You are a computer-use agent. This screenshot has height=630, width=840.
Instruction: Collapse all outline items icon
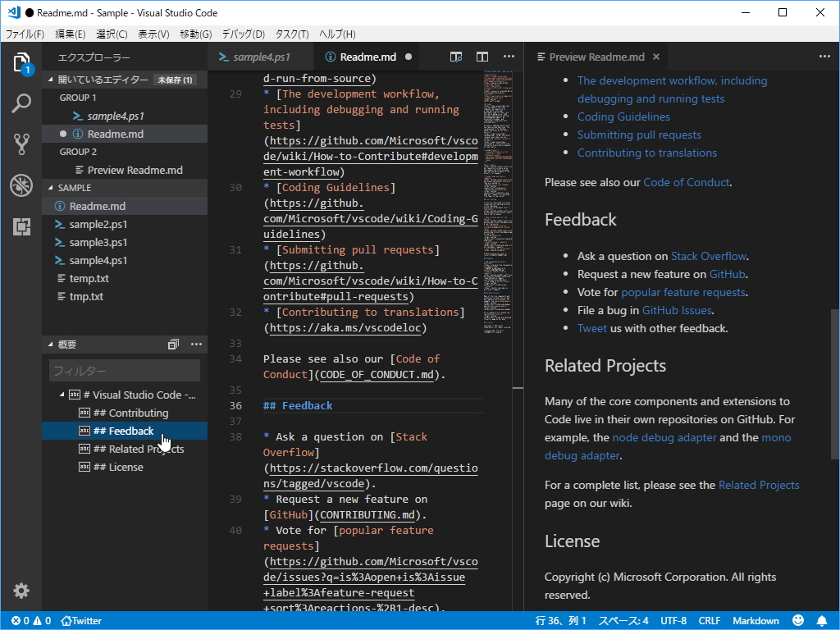pos(173,345)
